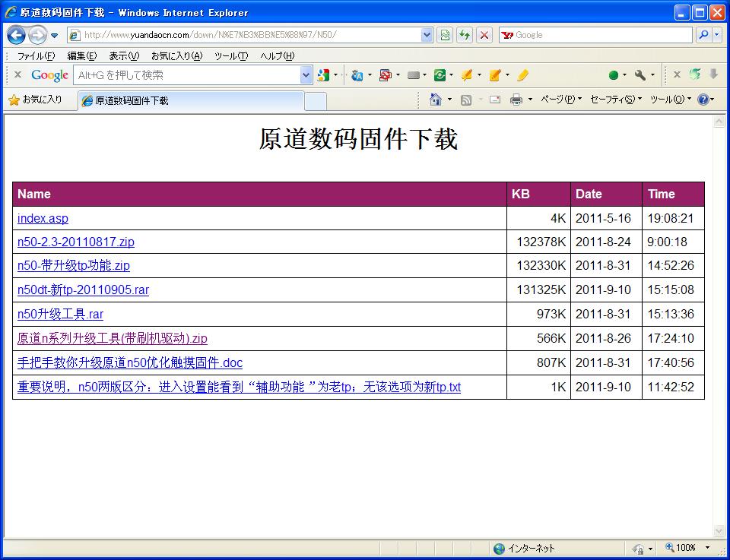Click the protected mode lock icon in status bar

[637, 549]
